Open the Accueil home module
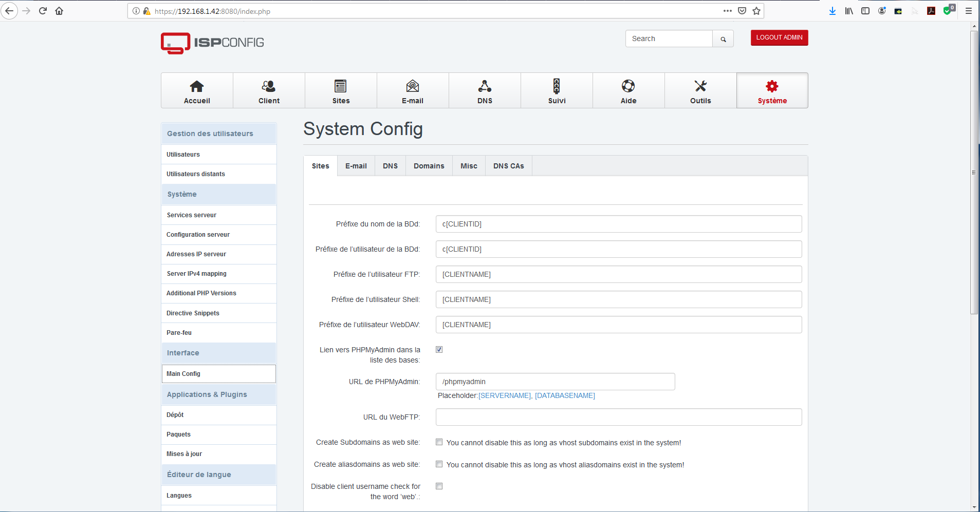The height and width of the screenshot is (512, 980). click(x=197, y=90)
